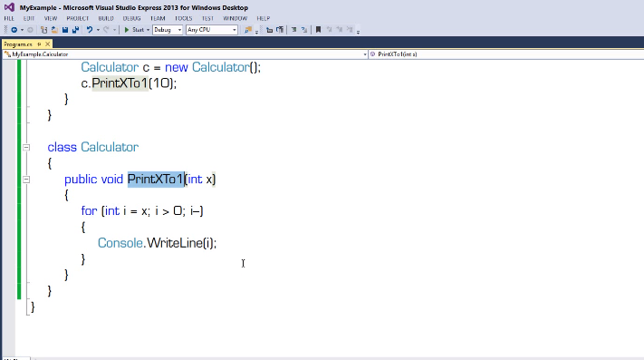Screen dimensions: 644x360
Task: Open the Undo history dropdown arrow
Action: click(x=98, y=30)
